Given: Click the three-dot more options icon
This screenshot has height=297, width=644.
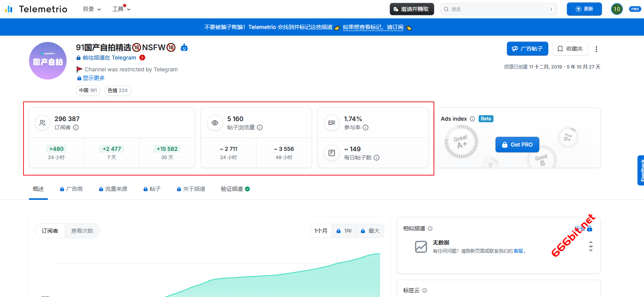Looking at the screenshot, I should (596, 49).
